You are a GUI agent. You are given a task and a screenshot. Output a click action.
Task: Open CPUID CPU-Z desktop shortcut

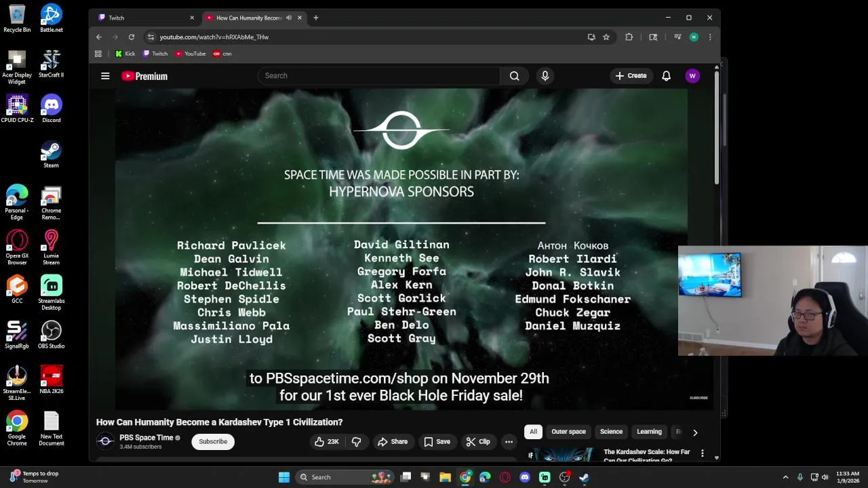click(x=17, y=108)
